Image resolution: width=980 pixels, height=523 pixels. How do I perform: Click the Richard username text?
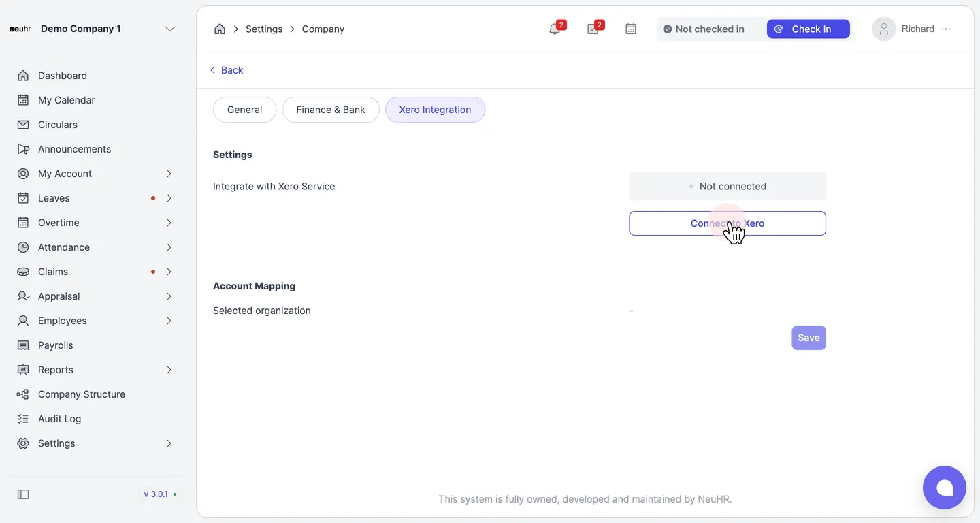click(917, 29)
